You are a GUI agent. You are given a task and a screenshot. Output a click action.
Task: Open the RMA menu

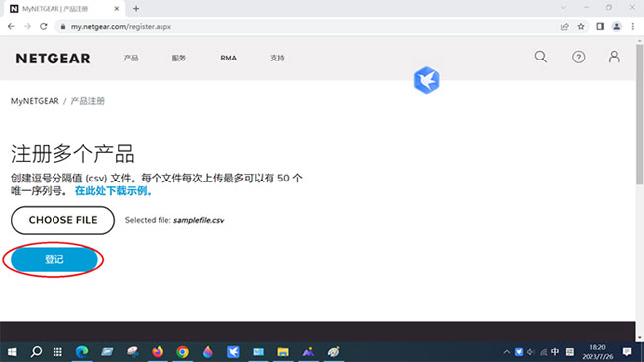coord(228,58)
